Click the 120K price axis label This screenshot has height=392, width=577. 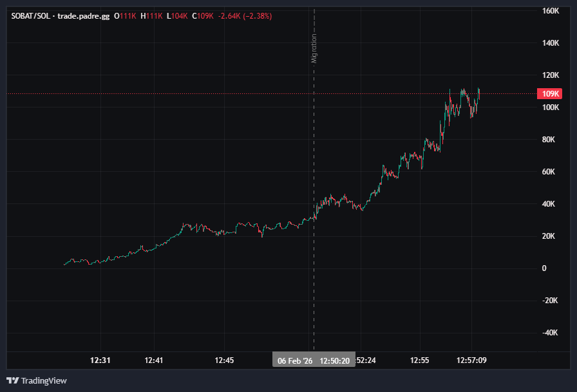pos(551,75)
